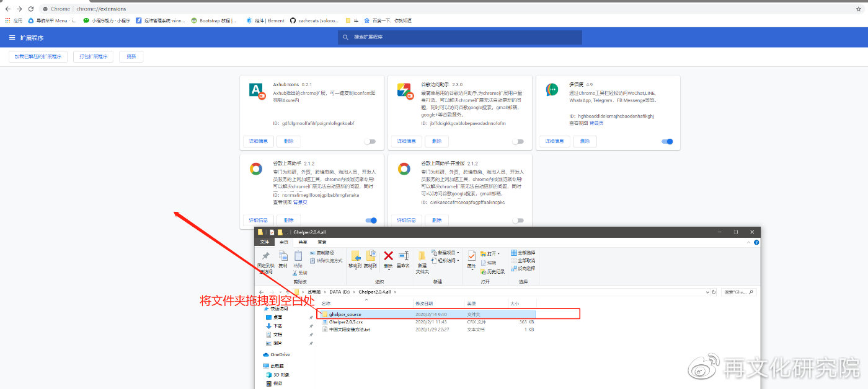The height and width of the screenshot is (389, 868).
Task: Toggle the 谷歌访问助手 2.3.0 extension switch
Action: click(518, 141)
